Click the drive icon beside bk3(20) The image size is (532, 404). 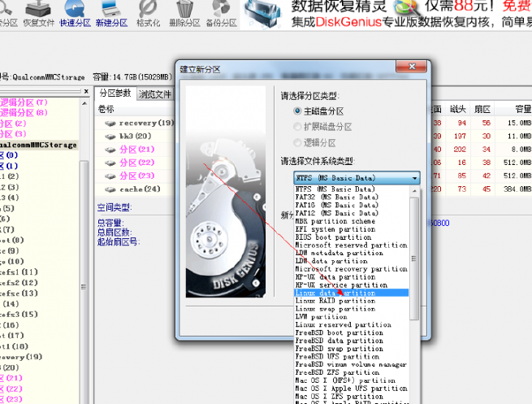pos(110,137)
